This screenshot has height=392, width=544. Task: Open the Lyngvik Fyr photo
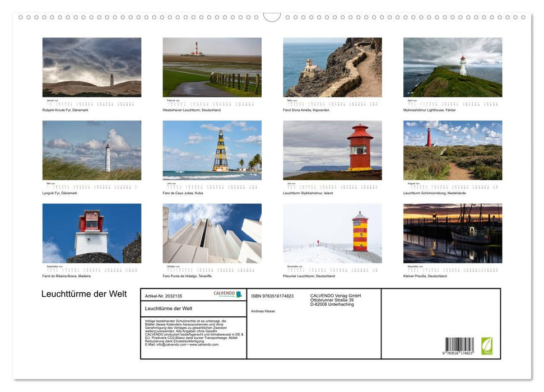click(92, 150)
